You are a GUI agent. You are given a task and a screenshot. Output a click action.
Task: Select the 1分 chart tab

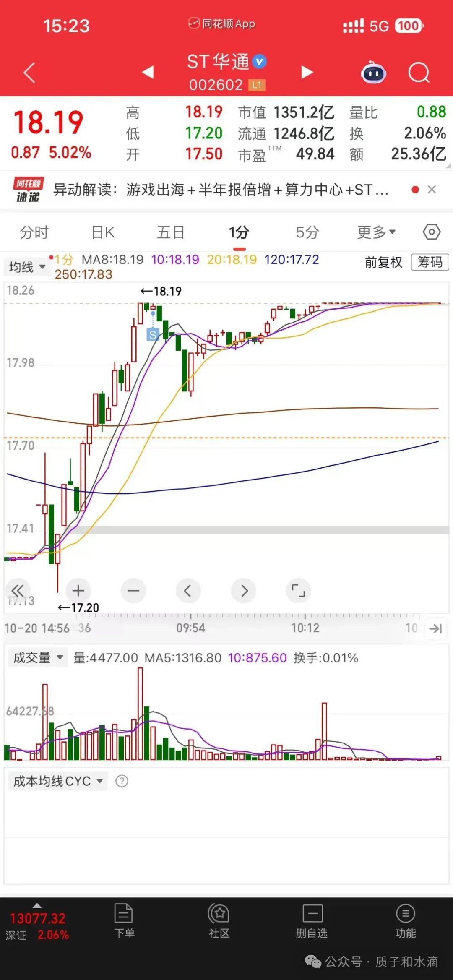click(239, 232)
